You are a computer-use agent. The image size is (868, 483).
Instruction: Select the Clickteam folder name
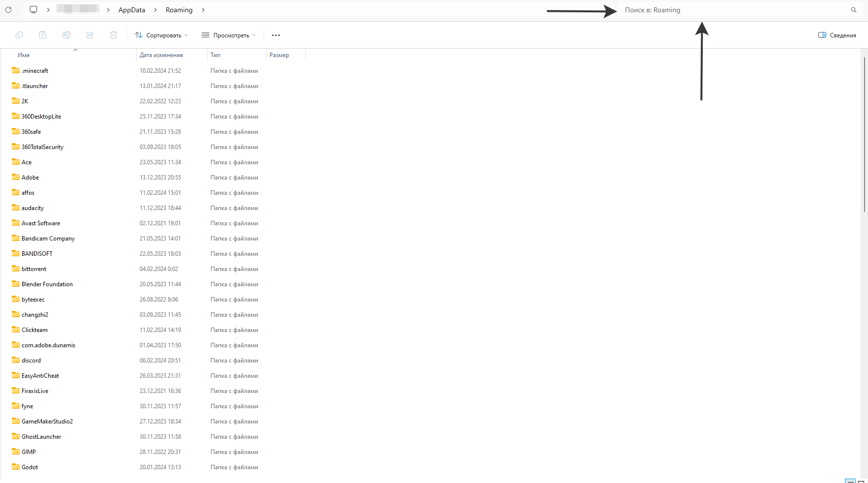(34, 330)
